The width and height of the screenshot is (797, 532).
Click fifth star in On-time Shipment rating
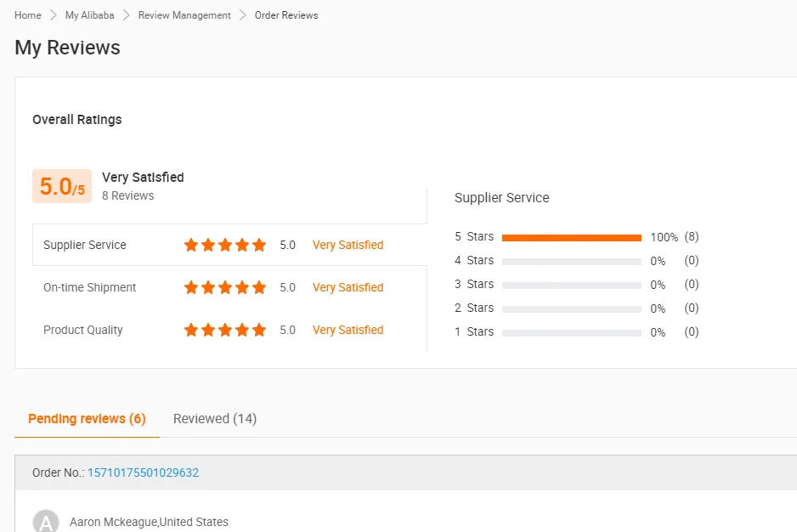tap(259, 287)
